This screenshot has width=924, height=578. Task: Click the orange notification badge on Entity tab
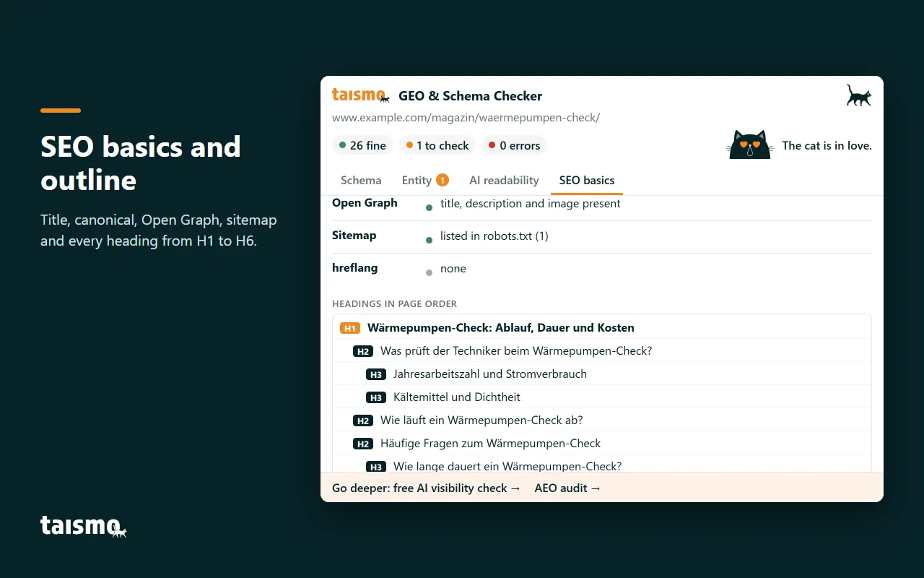[x=443, y=180]
